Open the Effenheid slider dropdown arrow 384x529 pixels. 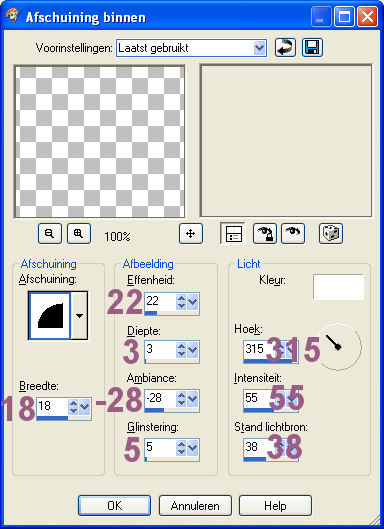(193, 302)
